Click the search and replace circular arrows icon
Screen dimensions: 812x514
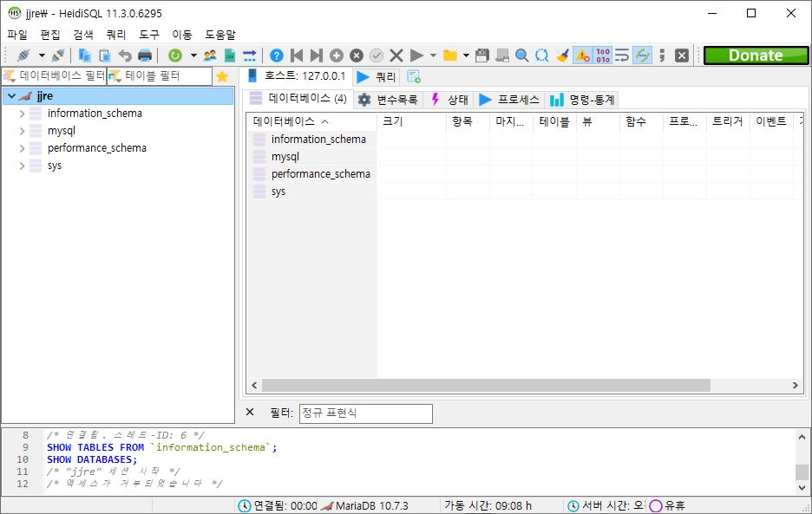542,55
